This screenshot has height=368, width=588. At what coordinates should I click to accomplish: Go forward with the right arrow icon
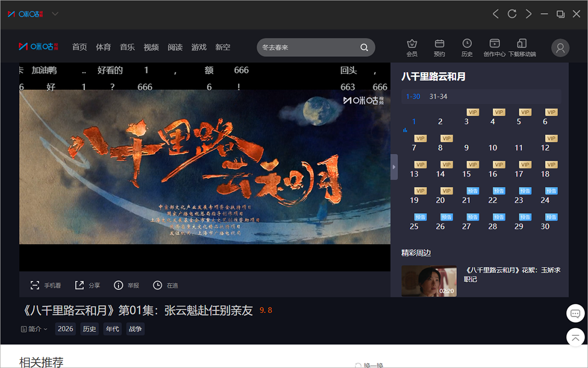[x=528, y=14]
